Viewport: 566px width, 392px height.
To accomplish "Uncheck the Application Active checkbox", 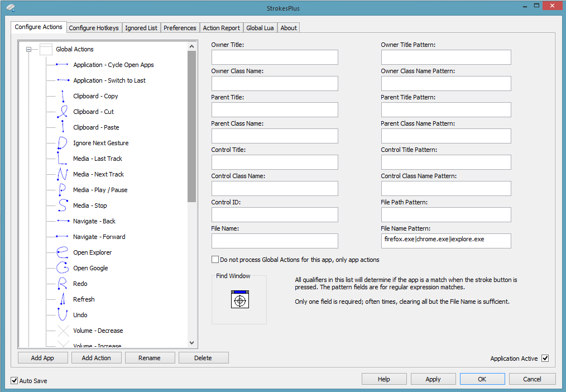I will coord(545,358).
